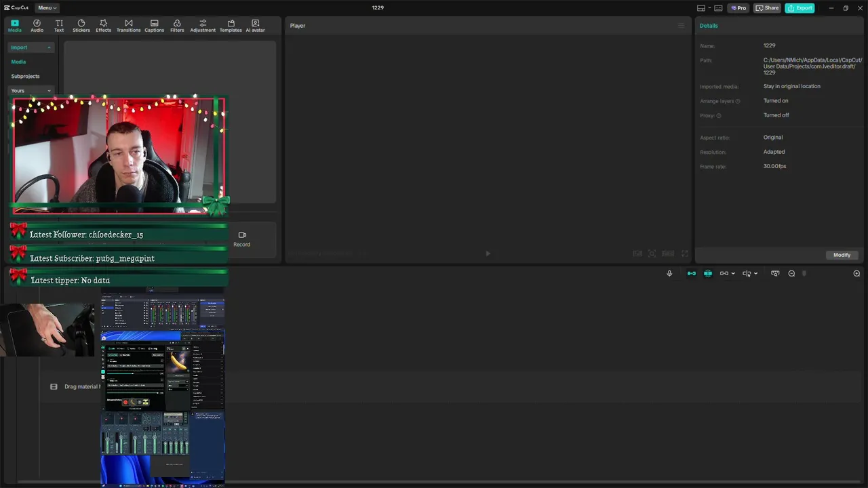Expand the Yours section
The image size is (868, 488).
[31, 90]
